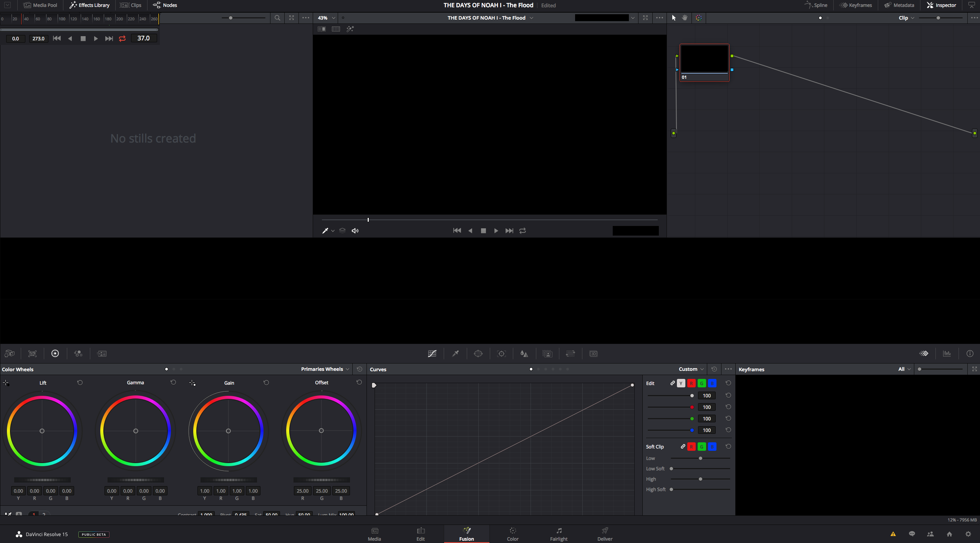Toggle highlight wand in viewer
980x543 pixels.
pos(350,29)
